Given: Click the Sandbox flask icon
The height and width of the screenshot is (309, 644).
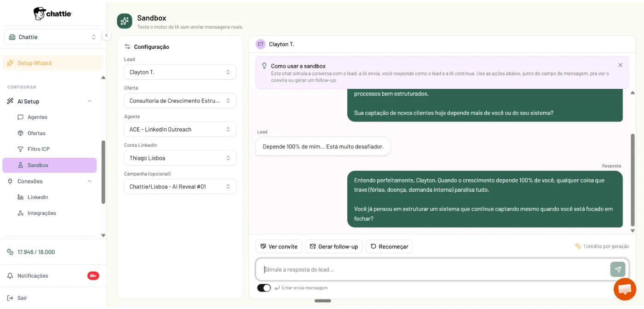Looking at the screenshot, I should pyautogui.click(x=20, y=165).
